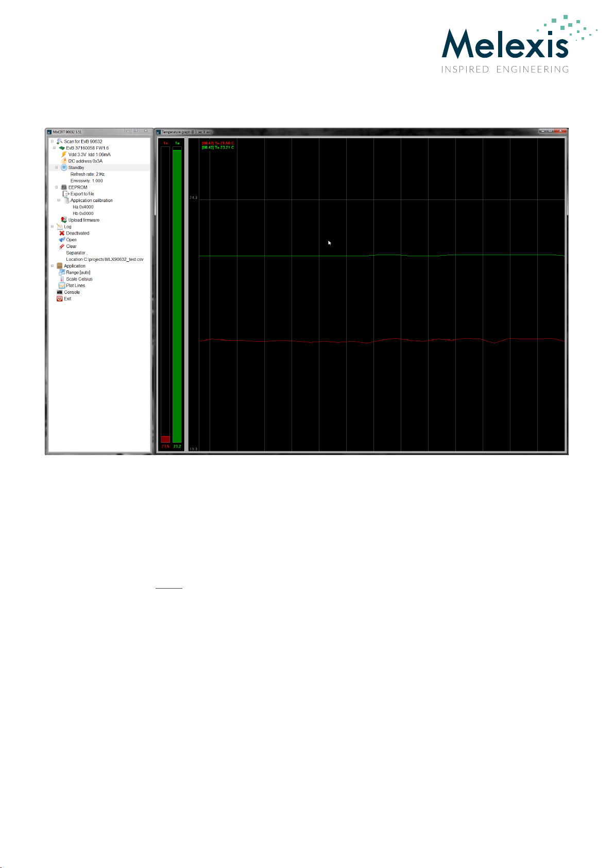Click the I2C address map-pin icon
The height and width of the screenshot is (868, 614).
[64, 161]
